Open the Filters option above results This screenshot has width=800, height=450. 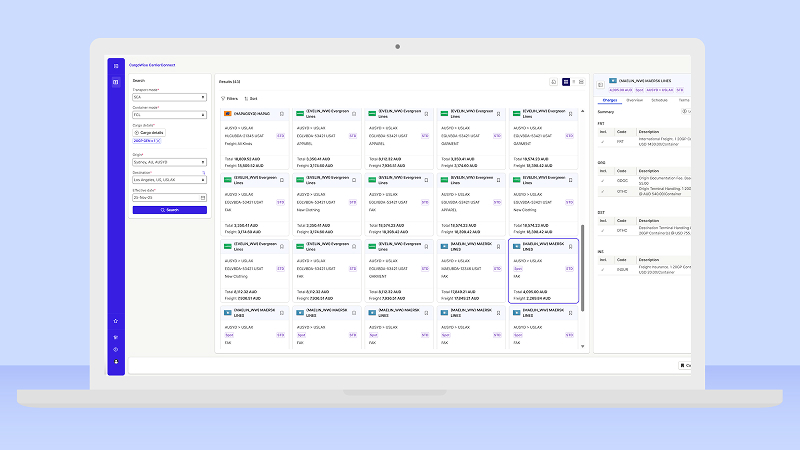pyautogui.click(x=229, y=99)
